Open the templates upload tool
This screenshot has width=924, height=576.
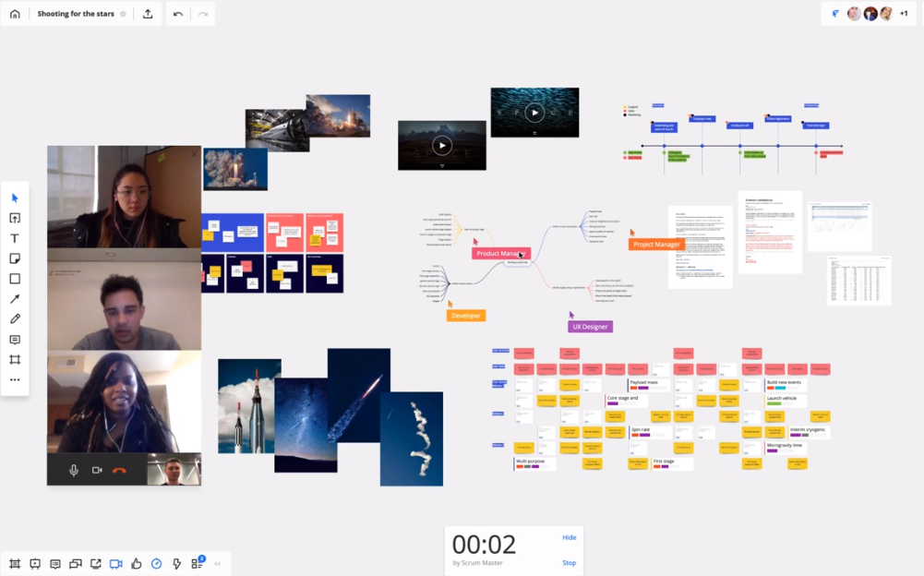(x=15, y=218)
